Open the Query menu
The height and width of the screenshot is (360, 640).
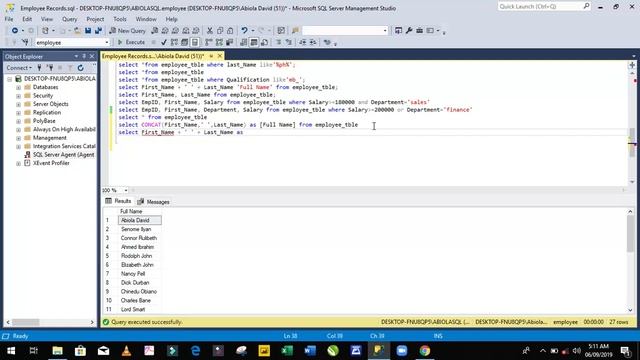pyautogui.click(x=69, y=19)
